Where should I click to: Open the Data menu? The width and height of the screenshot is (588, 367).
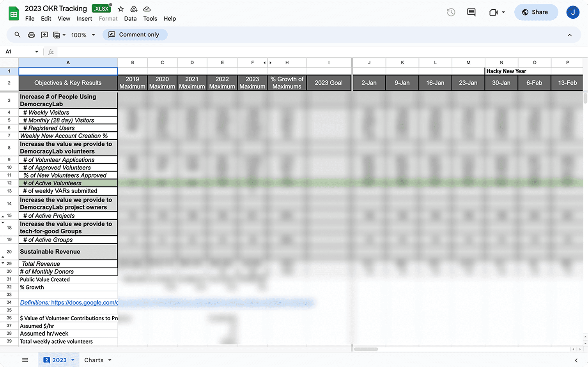(x=130, y=19)
